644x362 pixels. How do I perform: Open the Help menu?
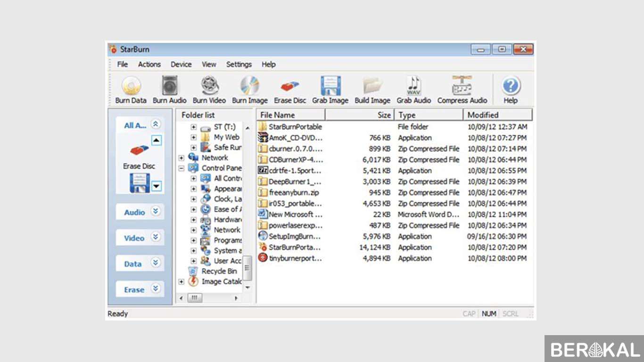269,65
